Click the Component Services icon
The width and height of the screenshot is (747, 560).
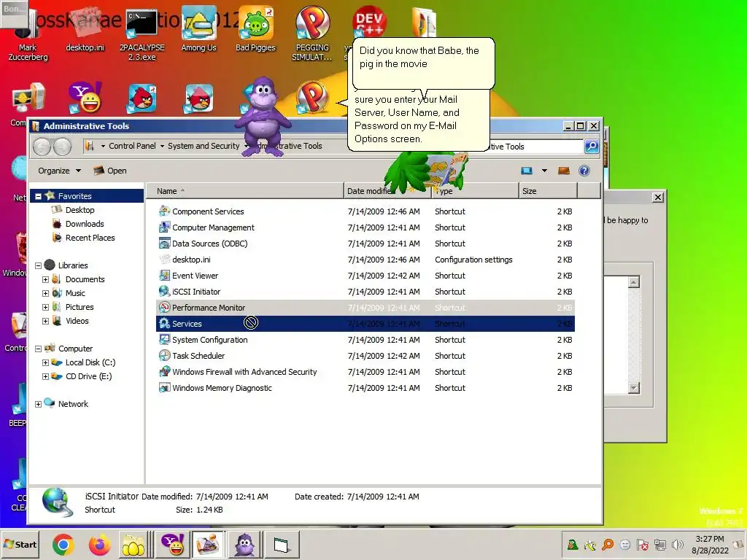(x=164, y=211)
